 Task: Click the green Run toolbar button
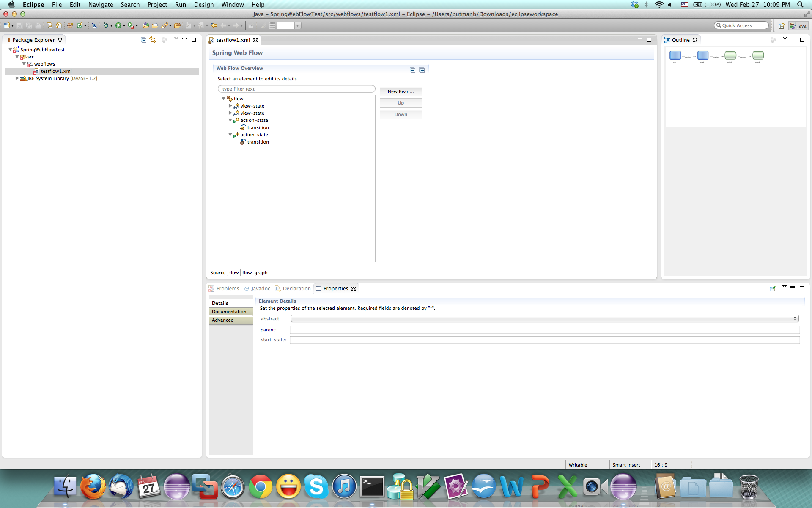tap(118, 26)
